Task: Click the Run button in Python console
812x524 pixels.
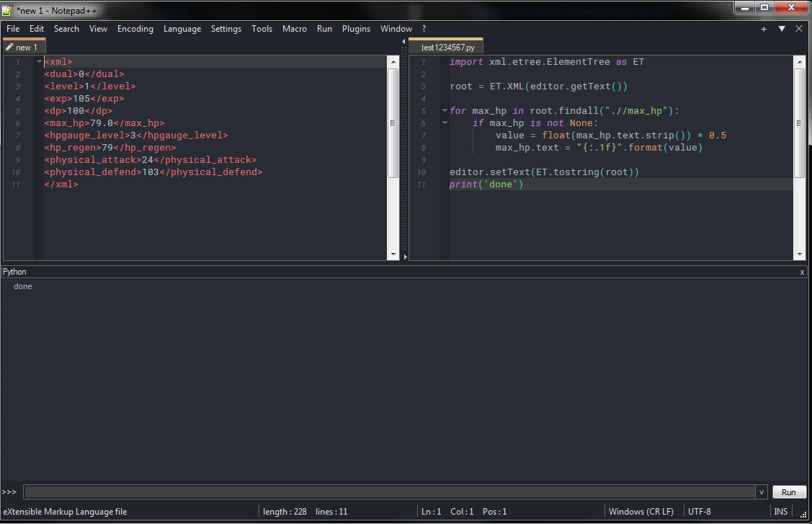Action: (x=789, y=492)
